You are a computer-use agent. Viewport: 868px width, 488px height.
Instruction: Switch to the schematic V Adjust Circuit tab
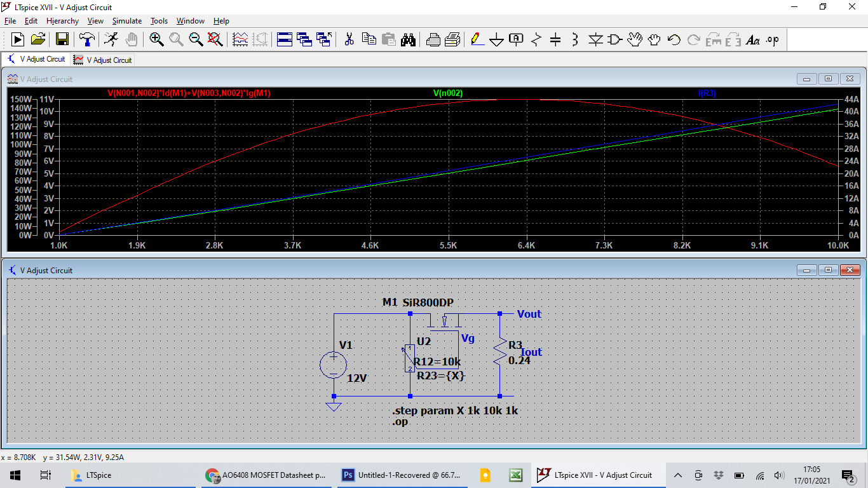[x=36, y=59]
